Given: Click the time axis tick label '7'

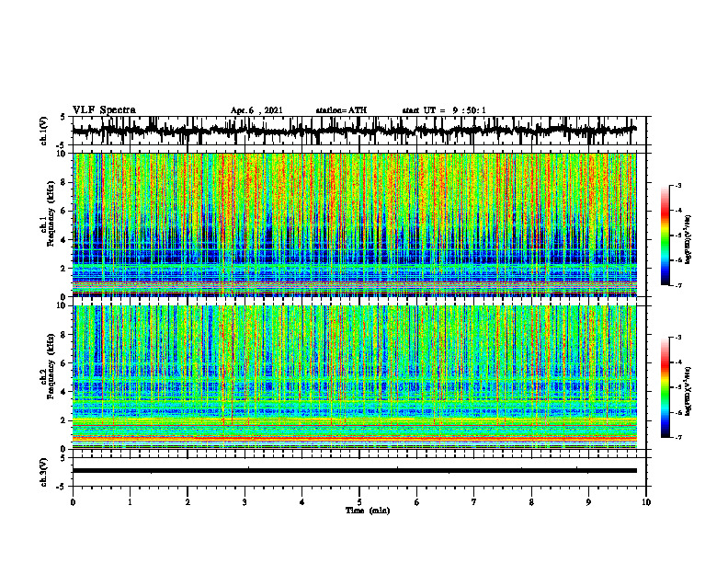Looking at the screenshot, I should (x=474, y=502).
